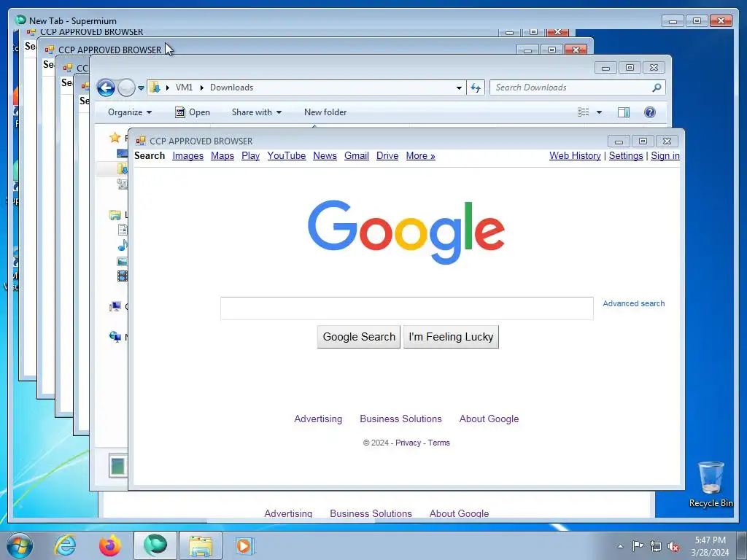Click the Images link on Google page
The height and width of the screenshot is (560, 747).
(x=187, y=156)
